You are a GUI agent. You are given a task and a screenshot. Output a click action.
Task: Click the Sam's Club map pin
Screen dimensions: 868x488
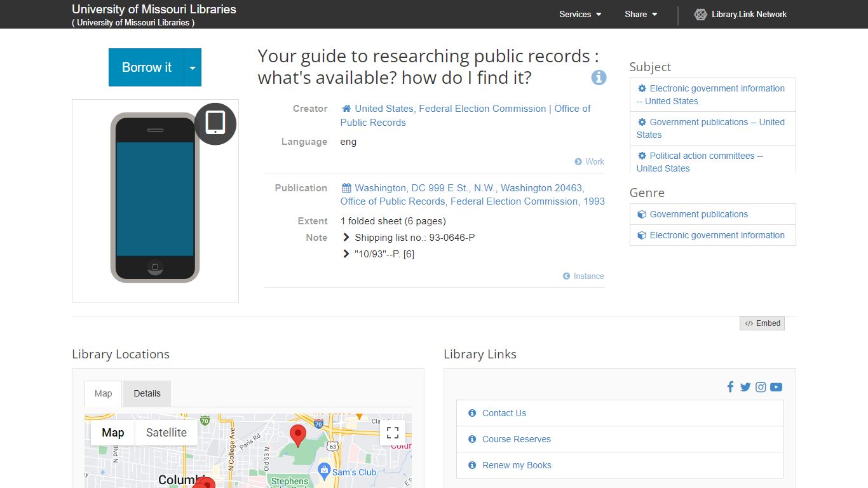tap(324, 471)
